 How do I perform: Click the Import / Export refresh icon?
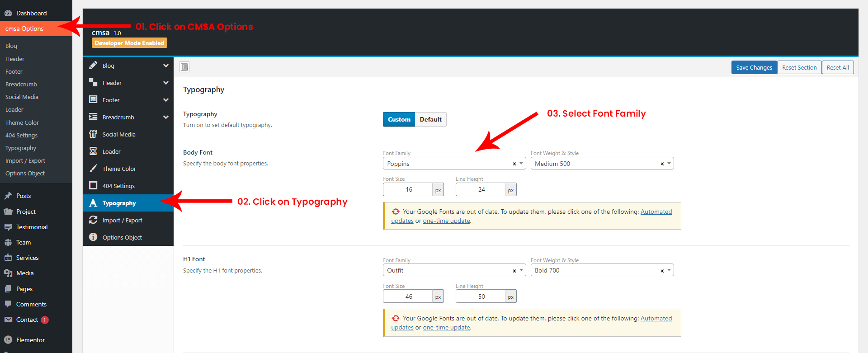(x=93, y=220)
